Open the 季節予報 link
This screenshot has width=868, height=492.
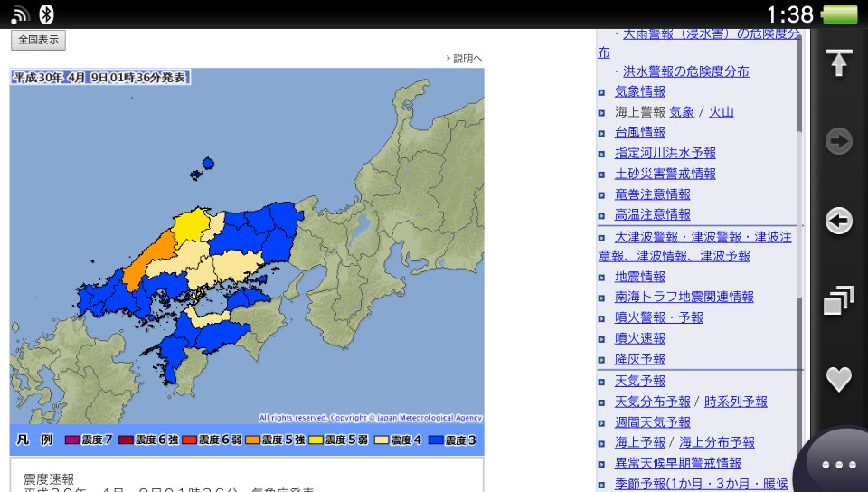click(701, 484)
